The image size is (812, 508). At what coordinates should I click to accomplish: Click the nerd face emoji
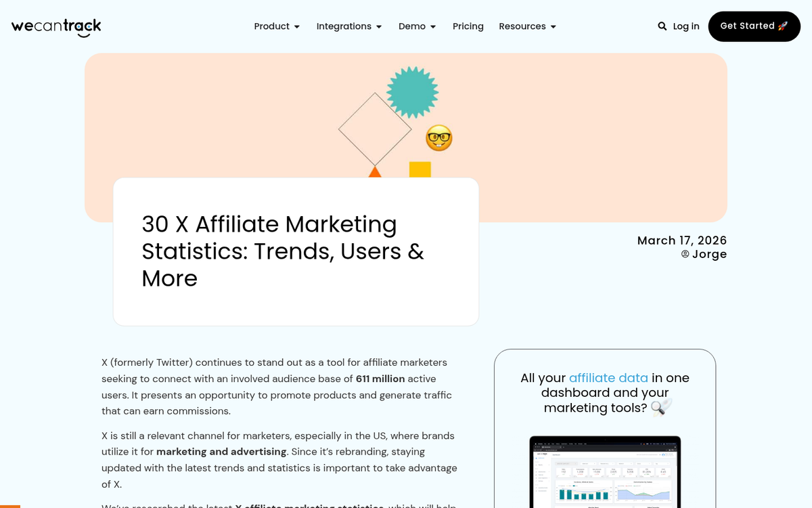[439, 138]
